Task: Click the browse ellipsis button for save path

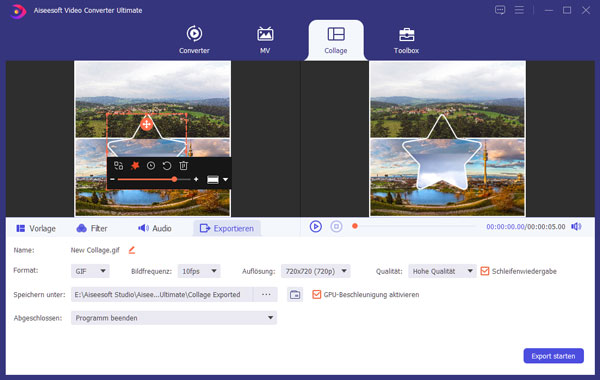Action: [x=266, y=294]
